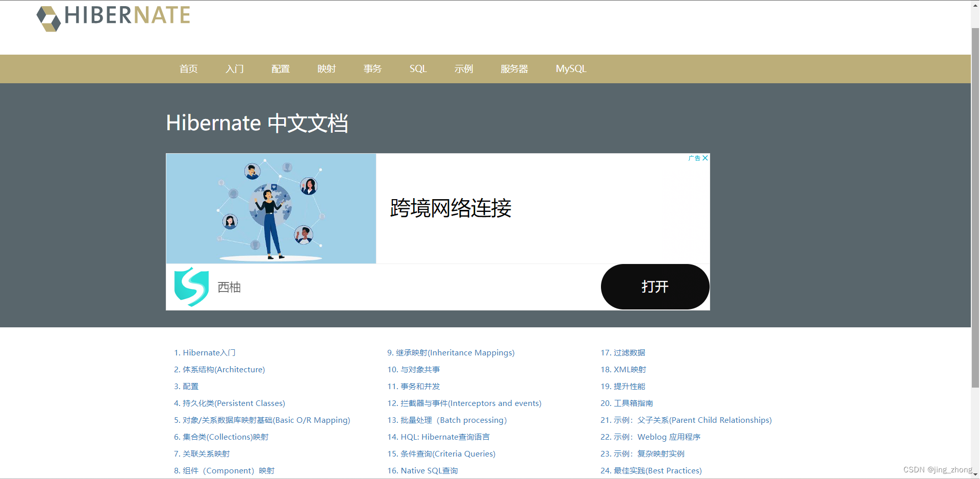Viewport: 980px width, 479px height.
Task: Open chapter 2. 体系结构(Architecture)
Action: coord(219,370)
